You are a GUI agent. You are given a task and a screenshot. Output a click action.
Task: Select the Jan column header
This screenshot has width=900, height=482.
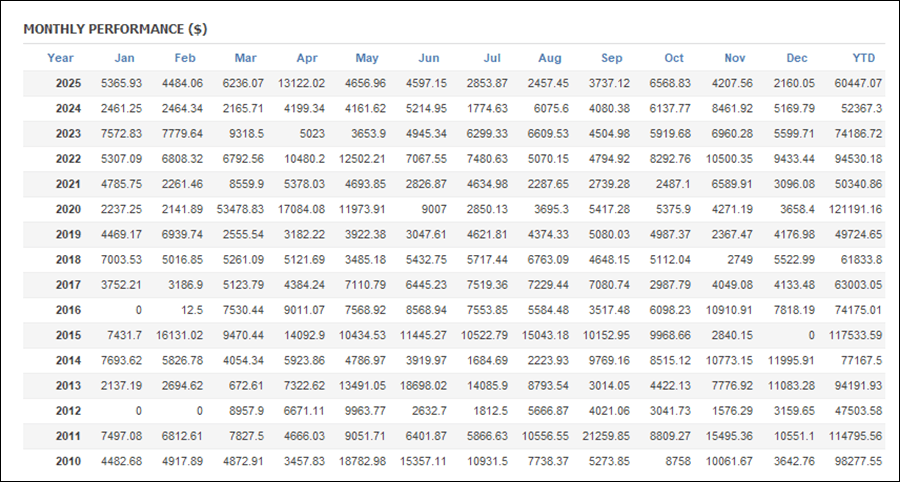coord(124,58)
